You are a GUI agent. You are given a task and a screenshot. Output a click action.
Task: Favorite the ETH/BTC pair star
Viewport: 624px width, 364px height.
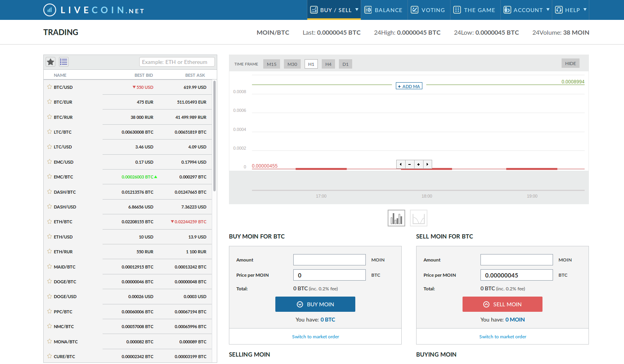point(50,221)
